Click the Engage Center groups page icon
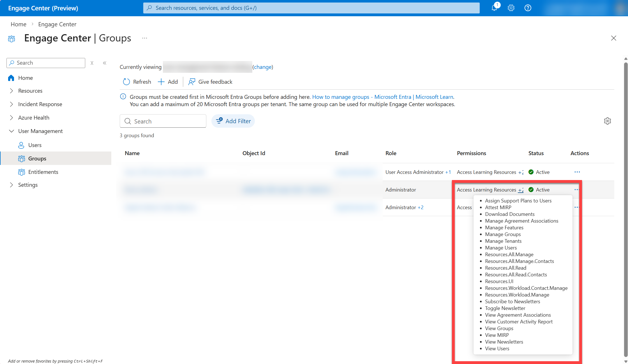628x364 pixels. 11,39
